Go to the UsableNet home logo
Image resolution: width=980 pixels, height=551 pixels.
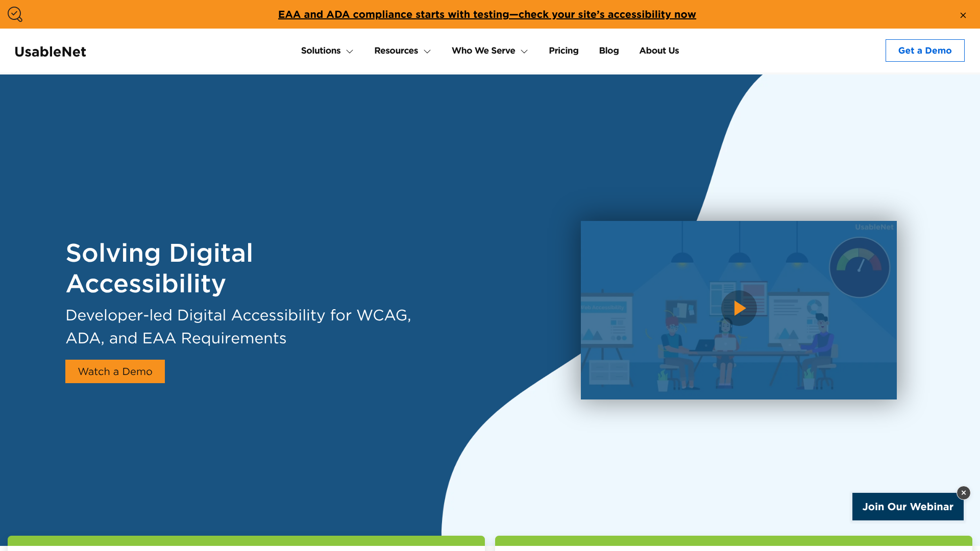(50, 52)
